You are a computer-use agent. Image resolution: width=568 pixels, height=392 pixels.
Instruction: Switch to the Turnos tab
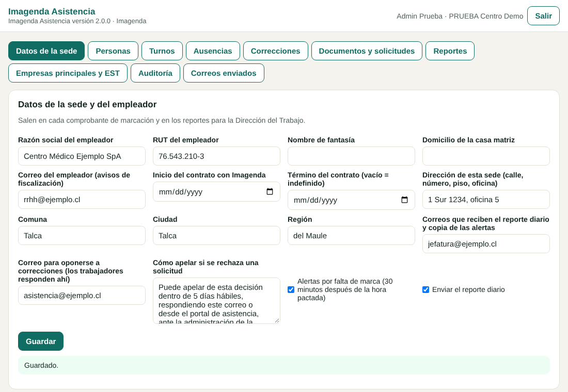click(x=162, y=51)
